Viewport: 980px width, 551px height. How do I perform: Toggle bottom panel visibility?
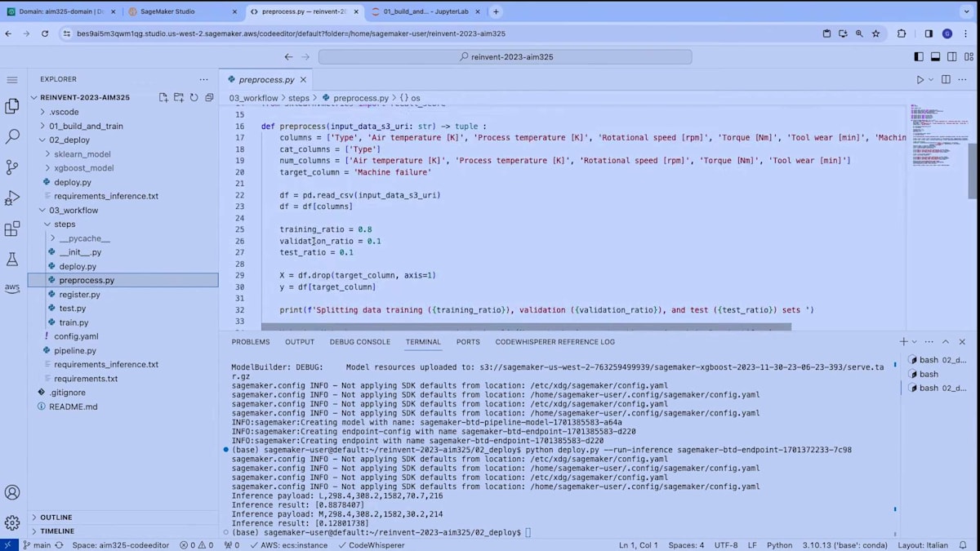[x=935, y=57]
